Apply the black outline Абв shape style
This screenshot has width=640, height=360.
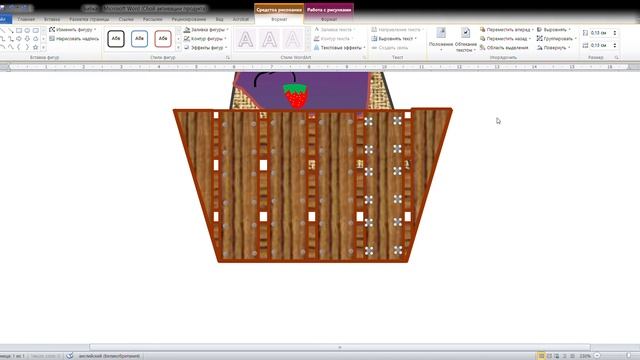(116, 39)
